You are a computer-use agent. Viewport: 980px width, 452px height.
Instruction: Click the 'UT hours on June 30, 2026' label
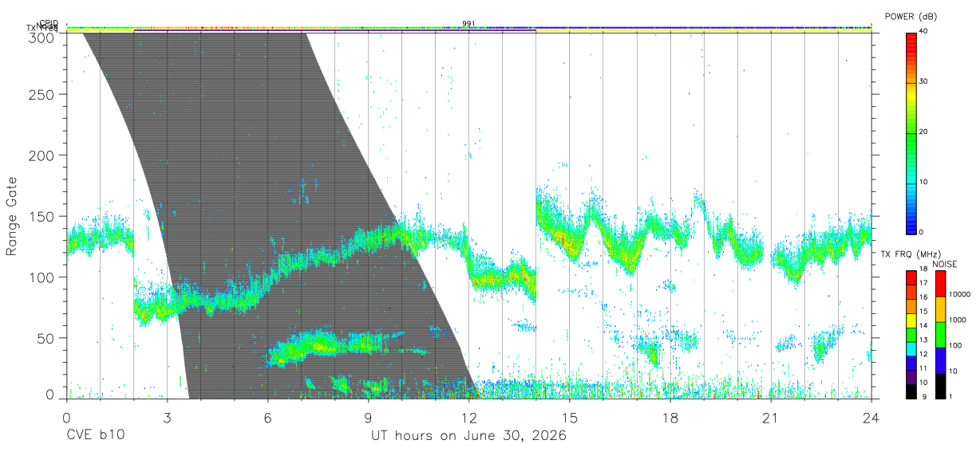pyautogui.click(x=468, y=436)
